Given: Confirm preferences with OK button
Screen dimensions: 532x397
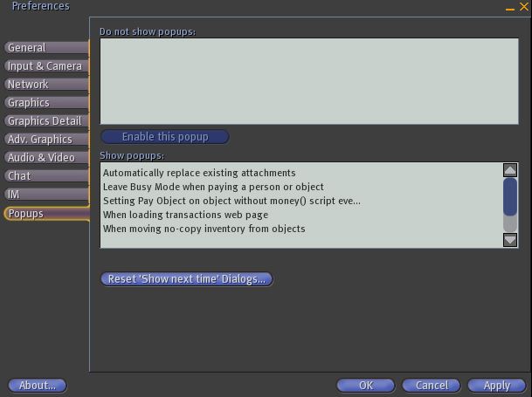Looking at the screenshot, I should point(365,385).
